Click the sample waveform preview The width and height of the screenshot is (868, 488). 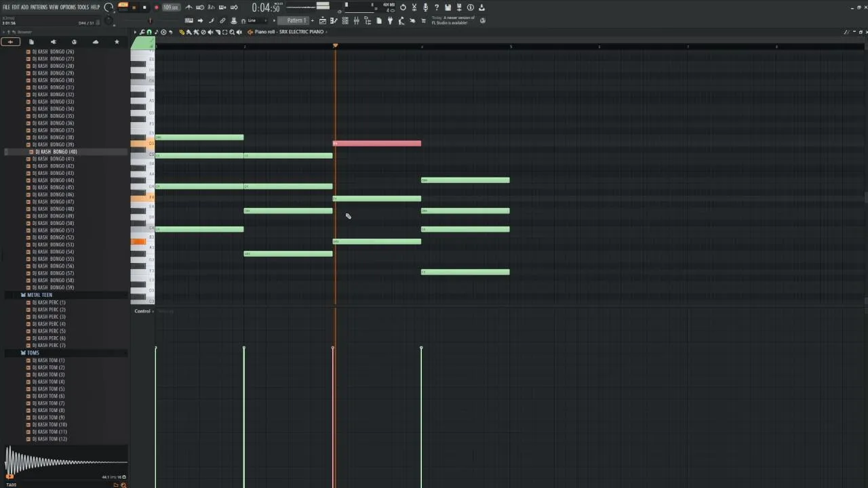coord(65,462)
